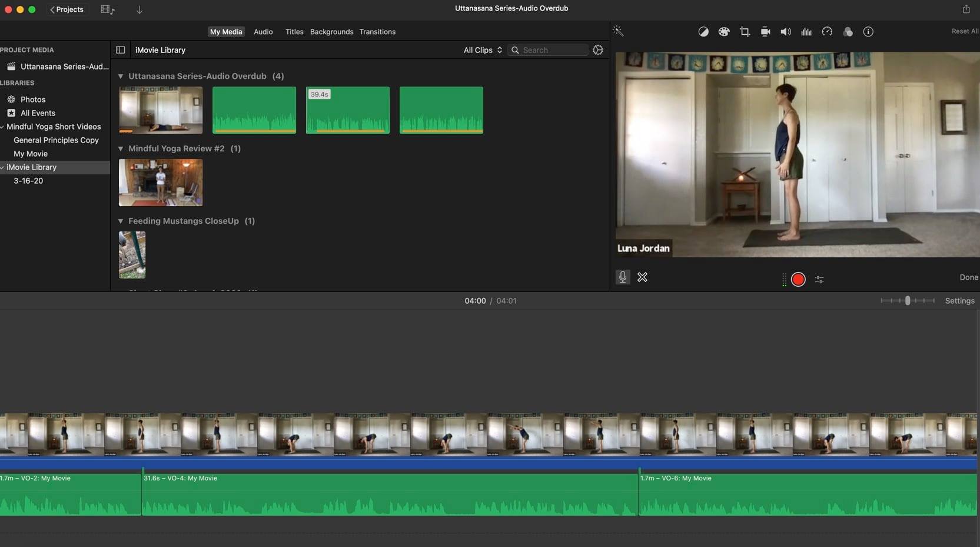Open the Color Balance tool
Image resolution: width=980 pixels, height=547 pixels.
tap(703, 32)
